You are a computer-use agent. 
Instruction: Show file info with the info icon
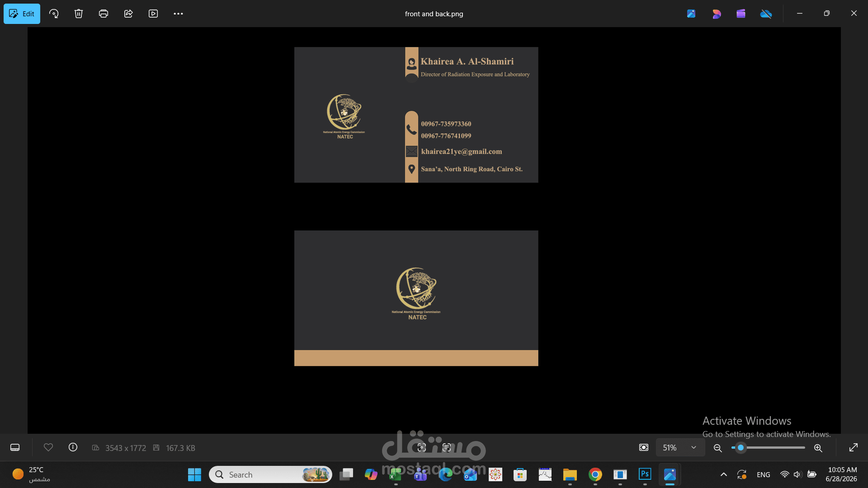(x=73, y=447)
